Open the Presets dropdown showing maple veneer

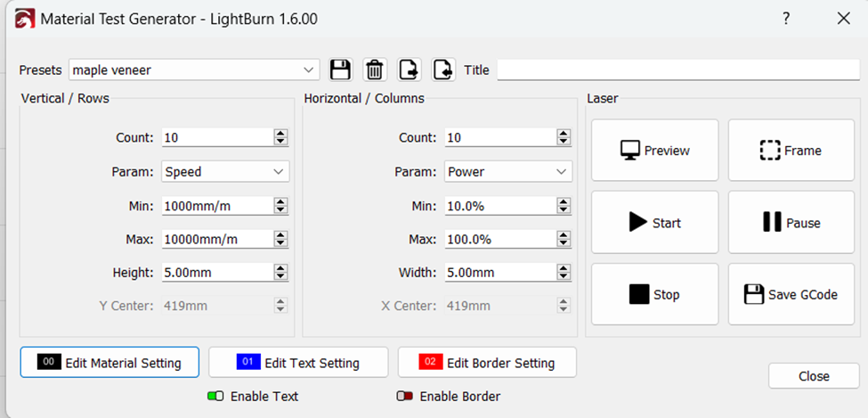click(x=194, y=70)
